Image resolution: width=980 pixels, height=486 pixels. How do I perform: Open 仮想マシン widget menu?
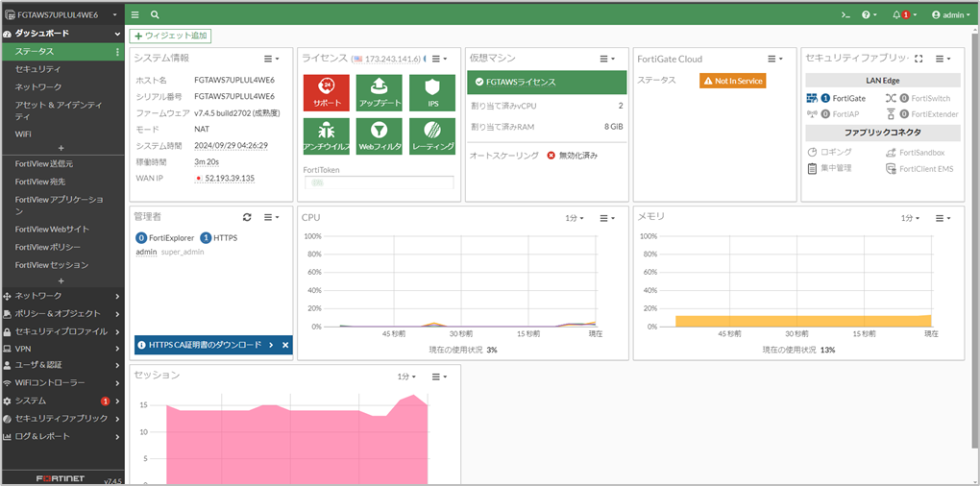click(607, 59)
